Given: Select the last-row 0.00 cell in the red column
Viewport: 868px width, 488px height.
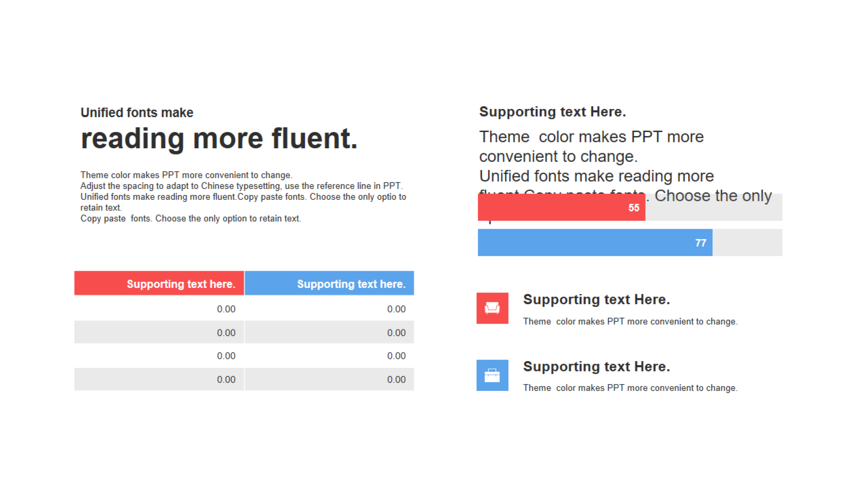Looking at the screenshot, I should click(x=159, y=380).
